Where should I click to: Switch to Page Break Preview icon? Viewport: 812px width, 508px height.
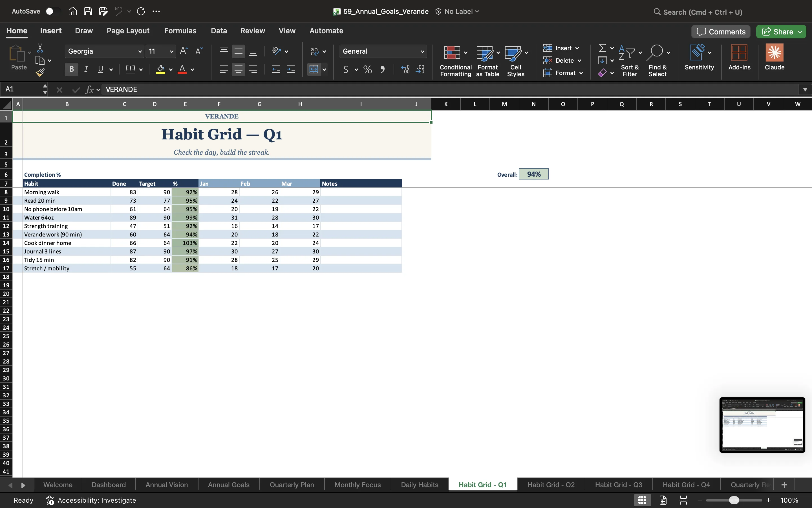(683, 500)
